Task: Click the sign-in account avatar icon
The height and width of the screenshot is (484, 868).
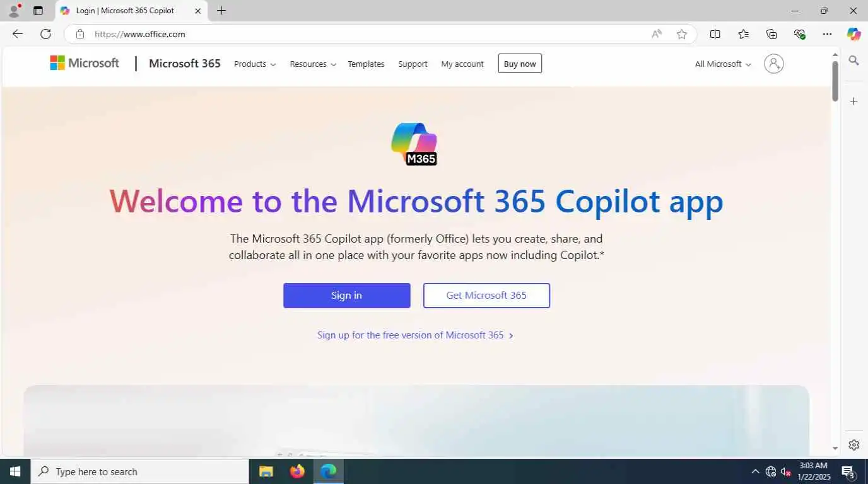Action: point(774,64)
